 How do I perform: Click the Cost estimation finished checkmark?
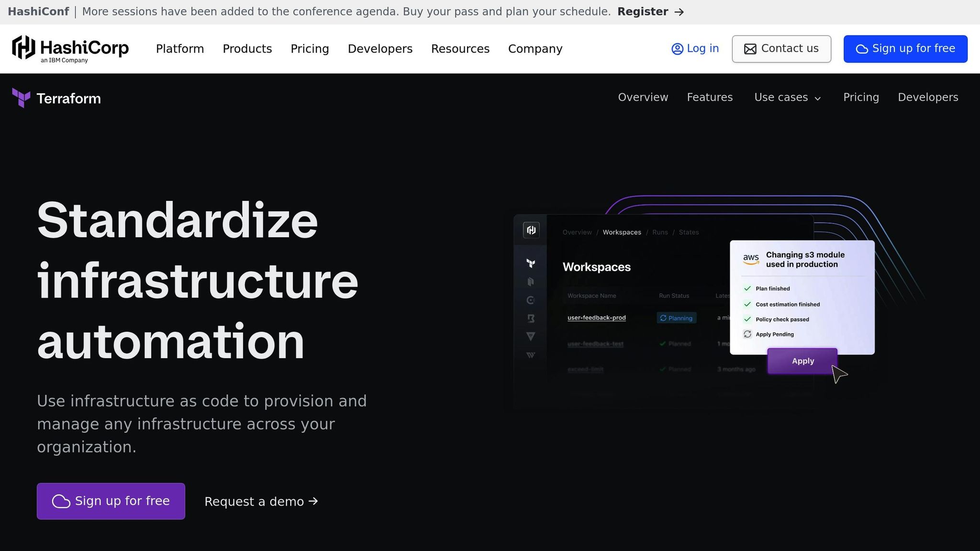click(747, 304)
